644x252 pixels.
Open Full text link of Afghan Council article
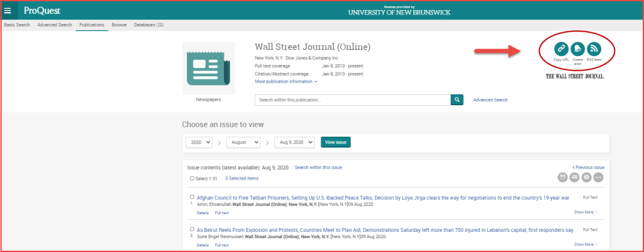coord(222,212)
